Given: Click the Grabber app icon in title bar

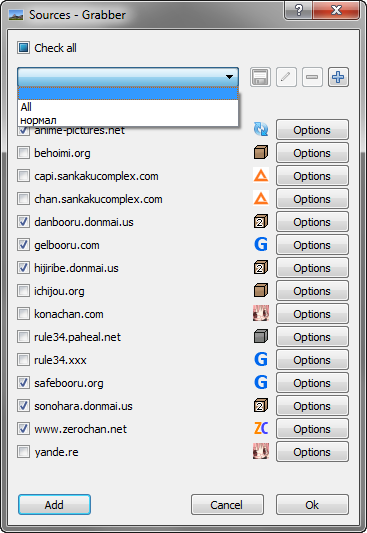Looking at the screenshot, I should point(16,15).
